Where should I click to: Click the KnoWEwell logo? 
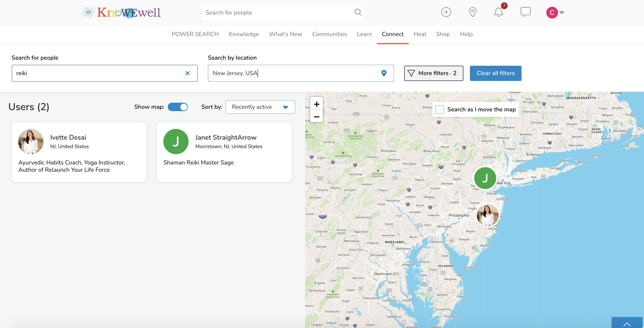click(x=121, y=13)
